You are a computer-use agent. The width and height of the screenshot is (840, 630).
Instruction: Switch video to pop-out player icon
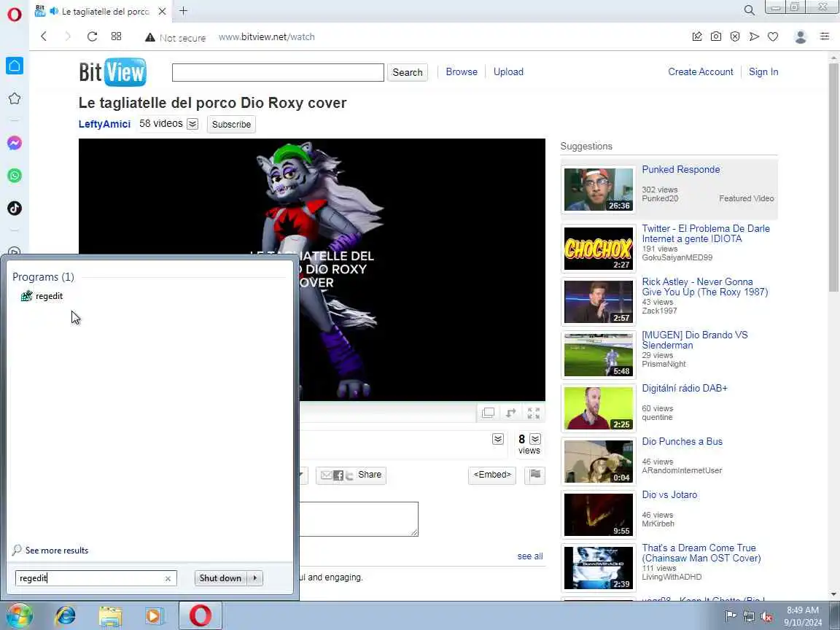[488, 413]
